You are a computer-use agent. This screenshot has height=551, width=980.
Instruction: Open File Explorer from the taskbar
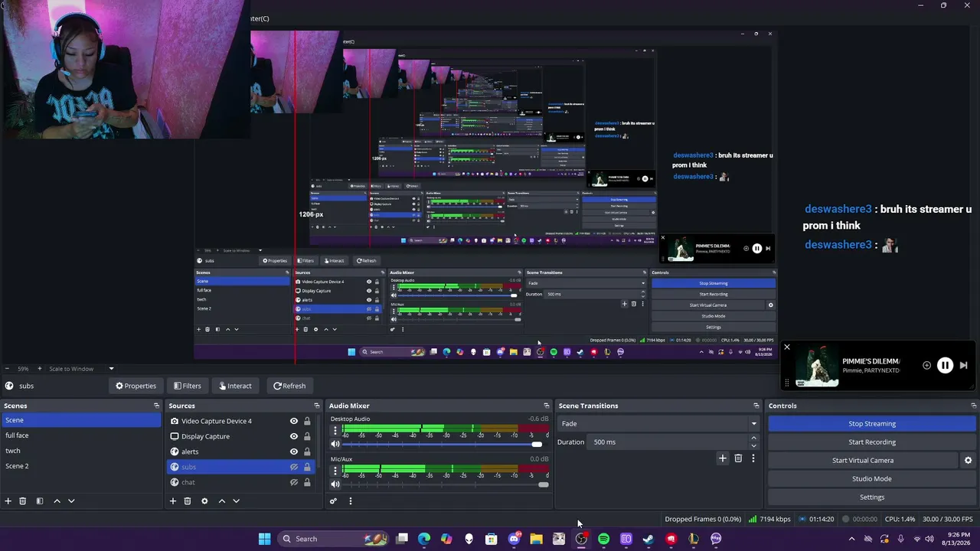point(536,539)
